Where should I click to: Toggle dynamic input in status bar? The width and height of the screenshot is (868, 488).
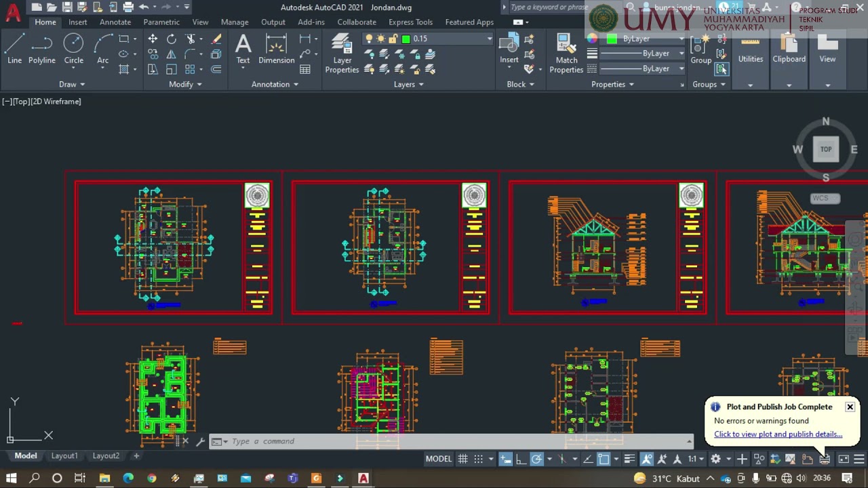(505, 459)
